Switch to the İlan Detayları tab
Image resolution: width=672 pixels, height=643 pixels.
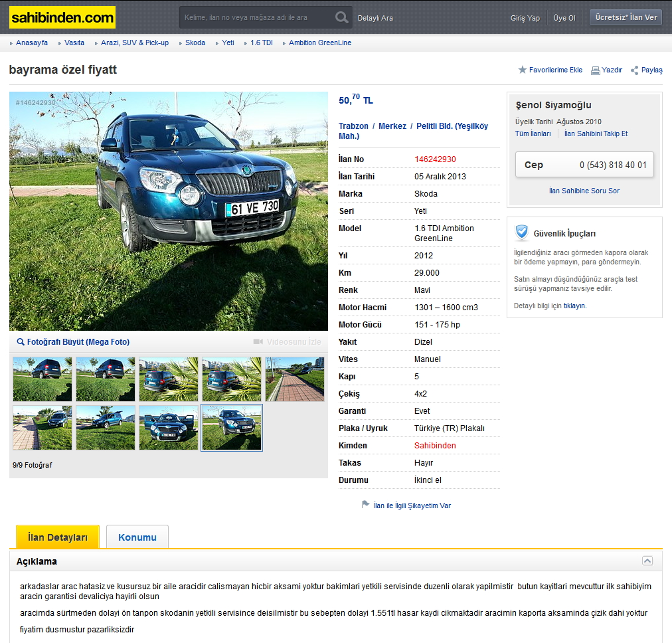coord(57,537)
